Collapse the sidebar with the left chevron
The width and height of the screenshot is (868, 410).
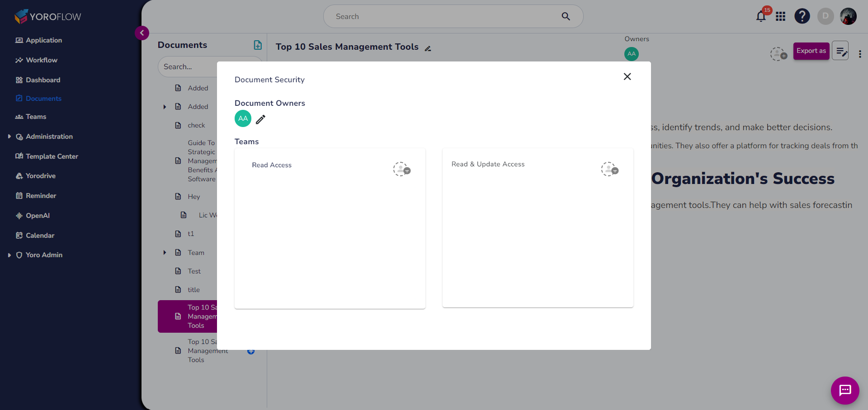[x=142, y=33]
